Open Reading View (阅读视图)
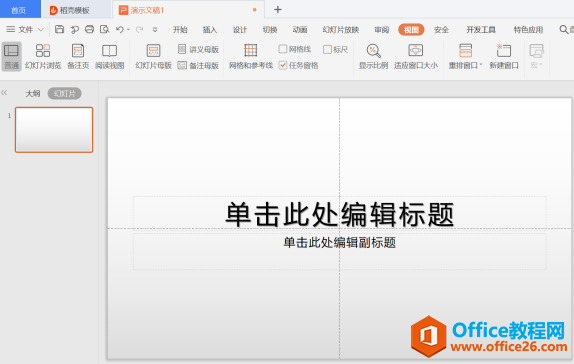The image size is (574, 364). [x=109, y=56]
